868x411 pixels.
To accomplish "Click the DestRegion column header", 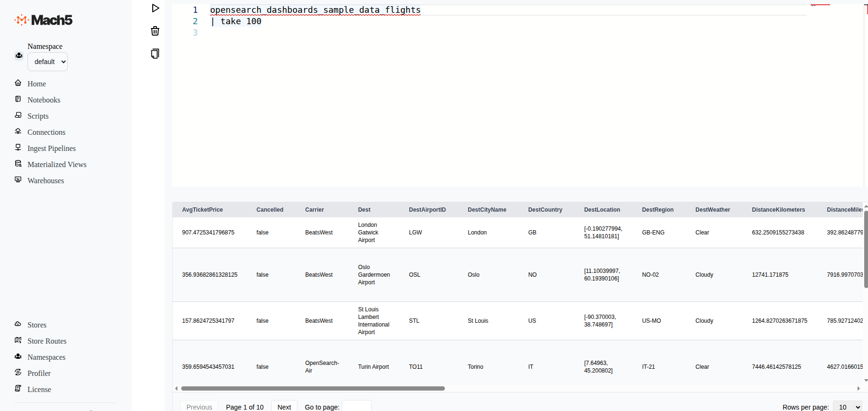I will pos(658,210).
